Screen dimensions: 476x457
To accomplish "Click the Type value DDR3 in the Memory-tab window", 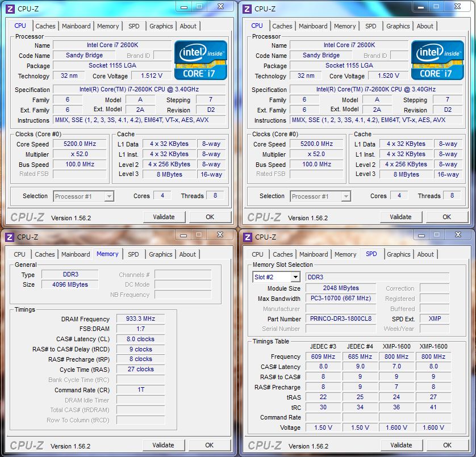I will click(x=70, y=274).
